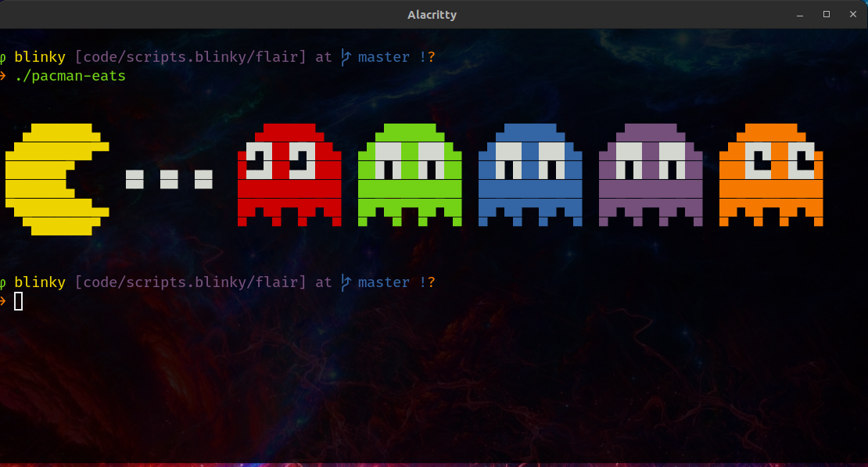Click the first white pellet after Pac-Man
The width and height of the screenshot is (868, 467).
135,179
